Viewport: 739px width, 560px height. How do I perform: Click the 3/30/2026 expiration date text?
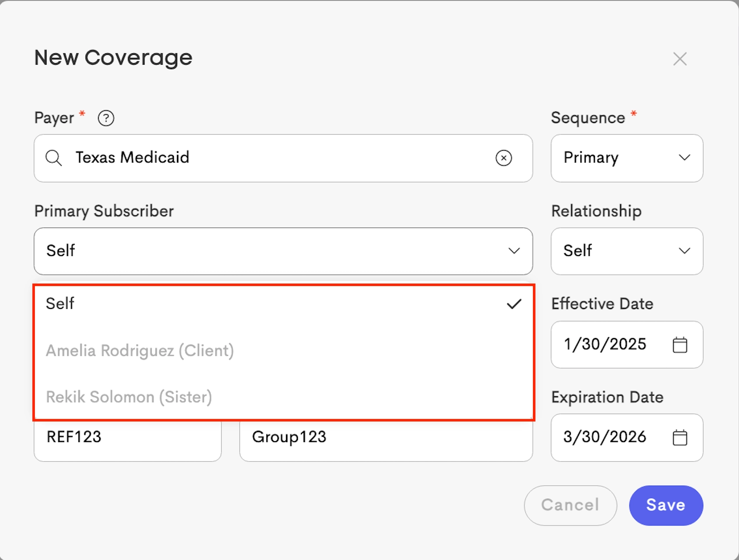coord(605,437)
